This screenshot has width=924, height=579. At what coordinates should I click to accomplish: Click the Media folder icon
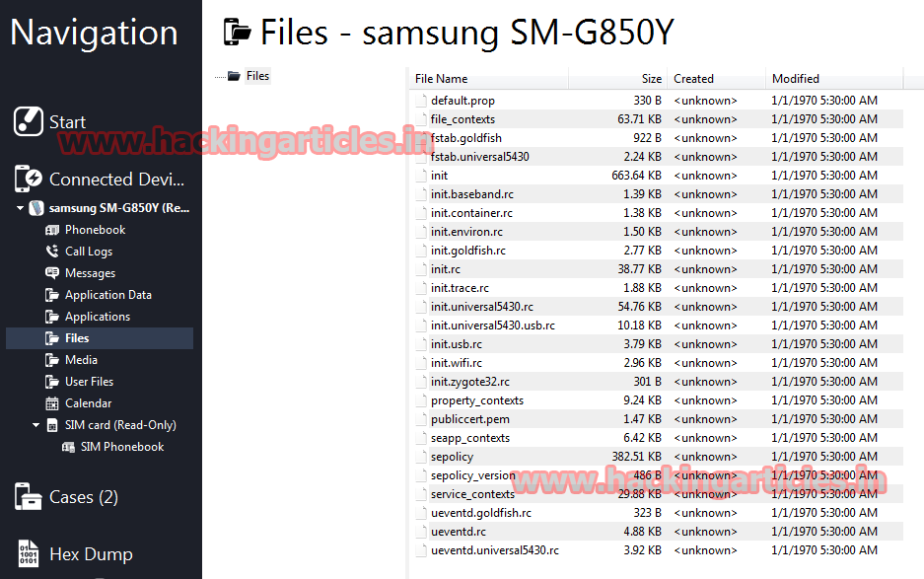click(x=52, y=360)
